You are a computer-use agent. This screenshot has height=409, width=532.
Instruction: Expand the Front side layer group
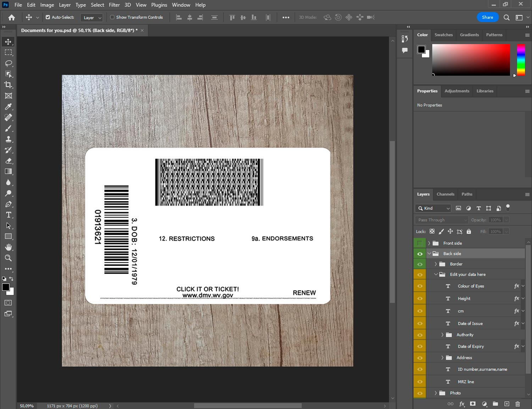[429, 243]
